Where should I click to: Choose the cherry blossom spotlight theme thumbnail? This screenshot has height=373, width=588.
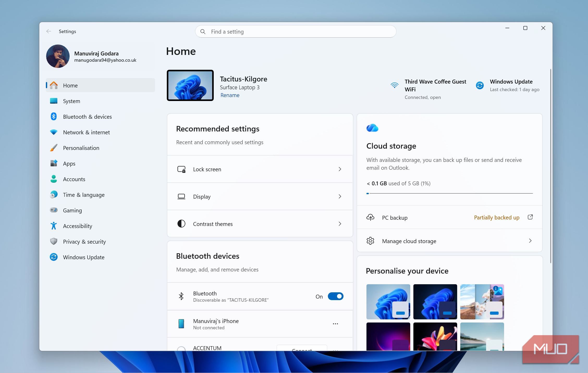point(482,302)
